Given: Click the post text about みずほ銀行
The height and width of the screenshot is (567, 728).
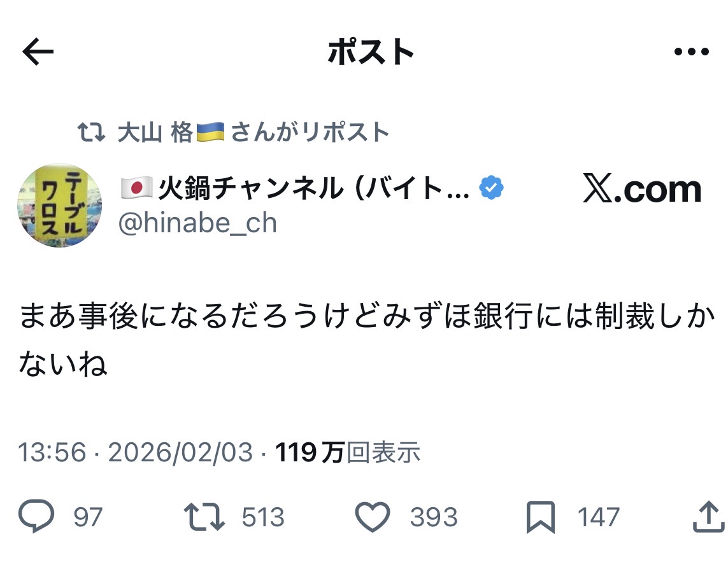Looking at the screenshot, I should [x=367, y=339].
